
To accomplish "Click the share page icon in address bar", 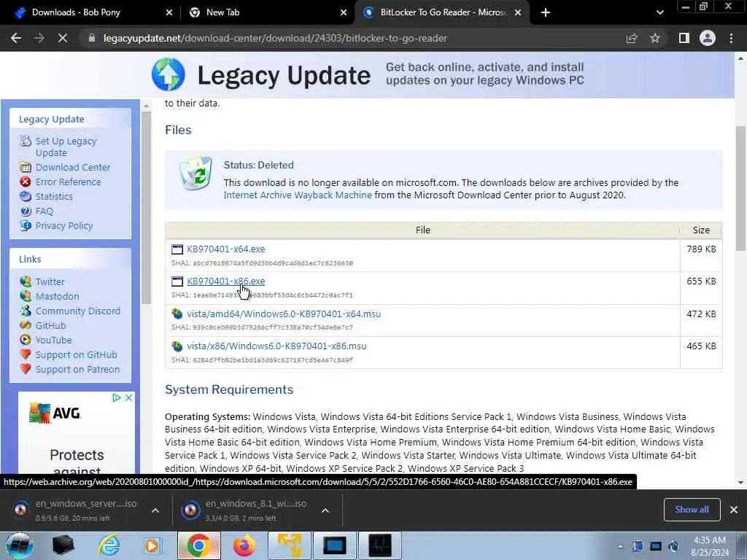I will click(632, 38).
